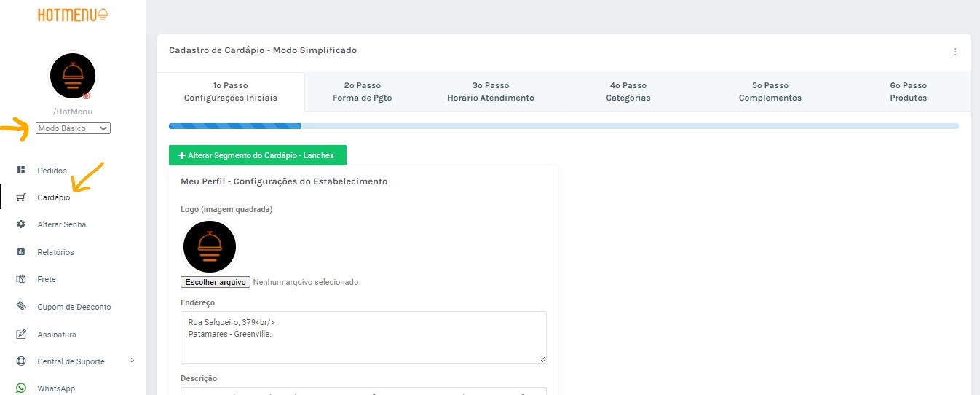Open the Modo Básico mode dropdown
The width and height of the screenshot is (980, 395).
click(73, 128)
